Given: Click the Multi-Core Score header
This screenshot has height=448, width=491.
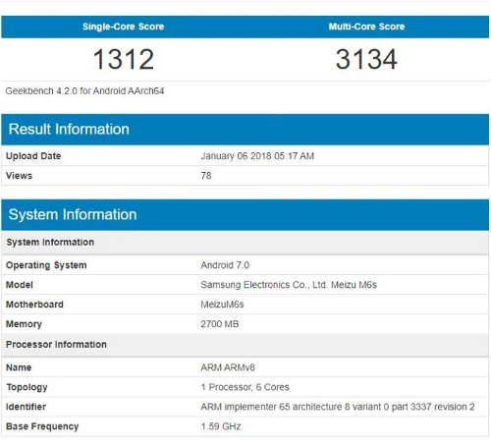Looking at the screenshot, I should coord(366,27).
